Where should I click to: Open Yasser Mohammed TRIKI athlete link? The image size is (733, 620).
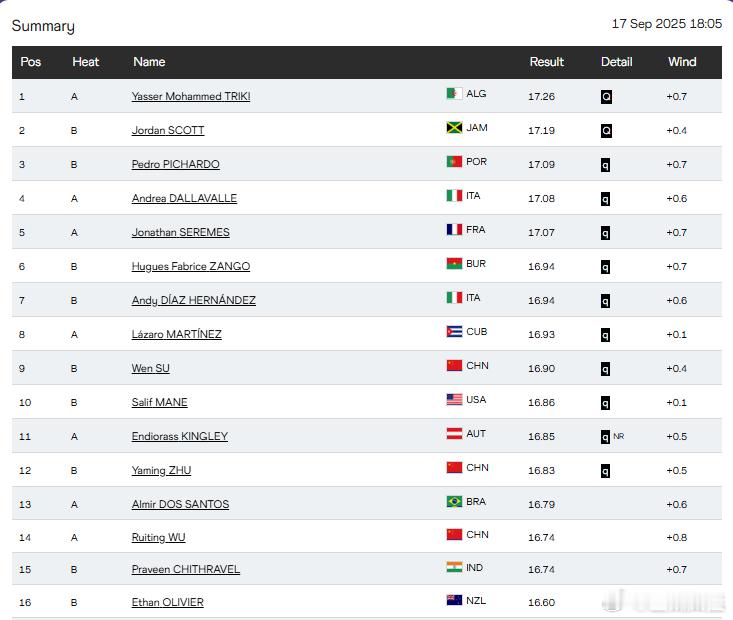pos(191,96)
